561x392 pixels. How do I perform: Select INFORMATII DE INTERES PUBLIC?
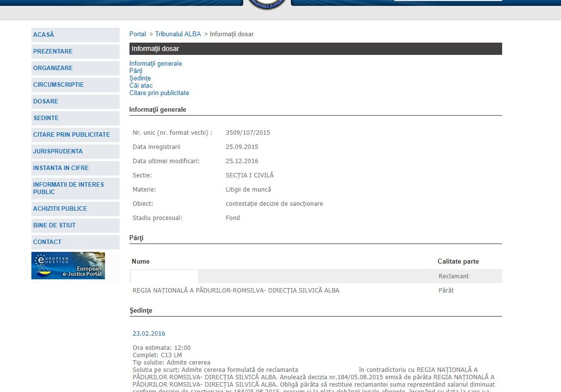[69, 188]
